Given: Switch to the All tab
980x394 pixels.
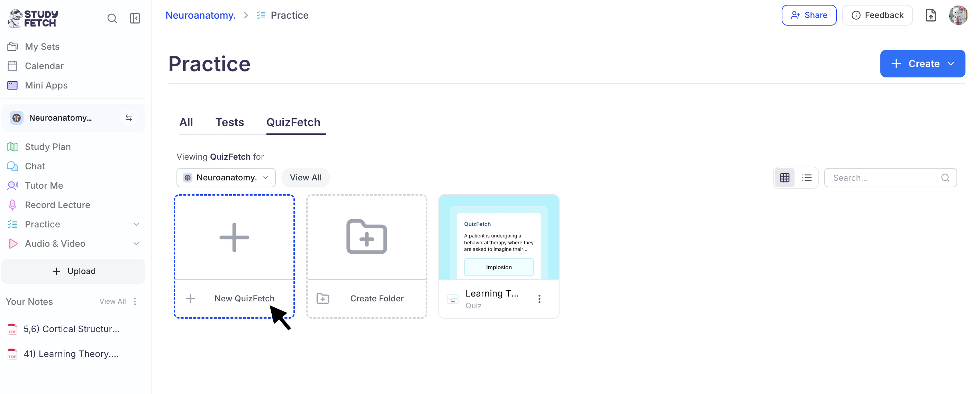Looking at the screenshot, I should tap(186, 122).
